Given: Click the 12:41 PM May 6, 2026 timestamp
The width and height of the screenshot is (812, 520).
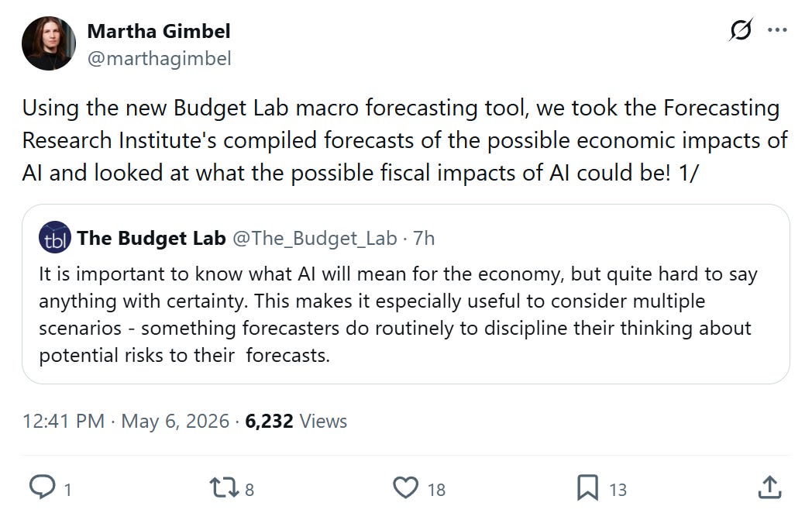Looking at the screenshot, I should pos(126,421).
